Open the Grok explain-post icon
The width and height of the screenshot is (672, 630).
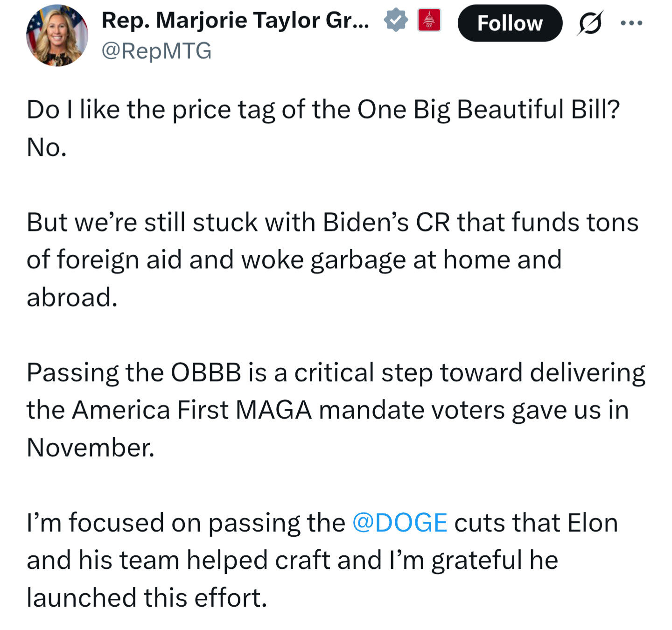pos(590,23)
